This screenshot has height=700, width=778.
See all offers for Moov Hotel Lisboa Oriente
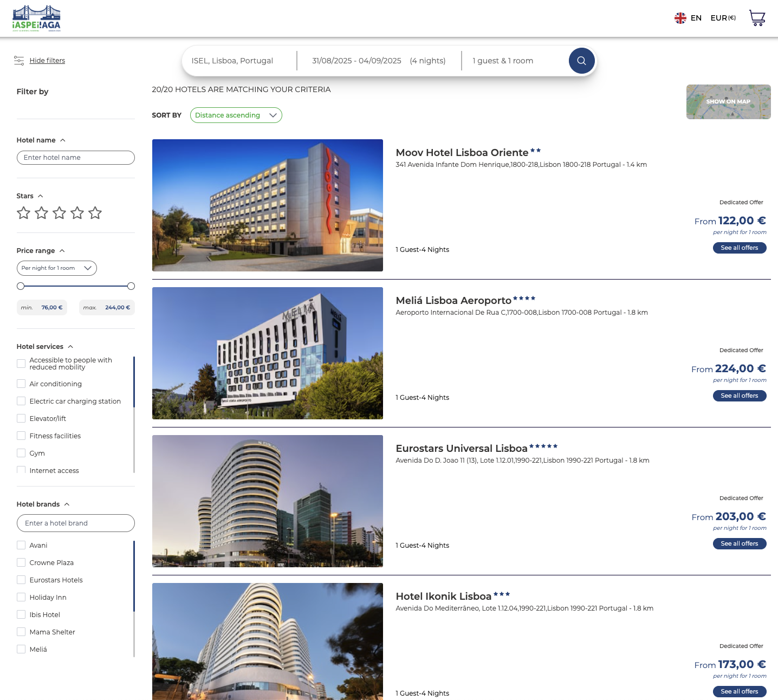click(740, 248)
